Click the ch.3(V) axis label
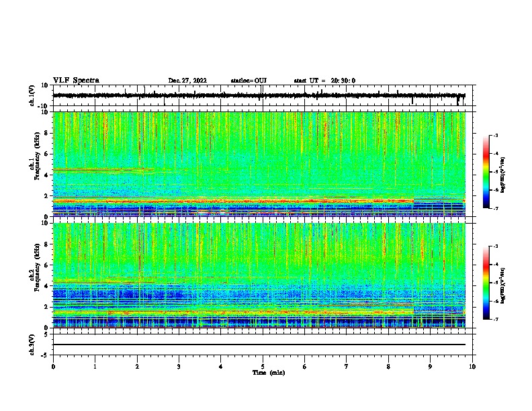532x411 pixels. click(x=32, y=345)
